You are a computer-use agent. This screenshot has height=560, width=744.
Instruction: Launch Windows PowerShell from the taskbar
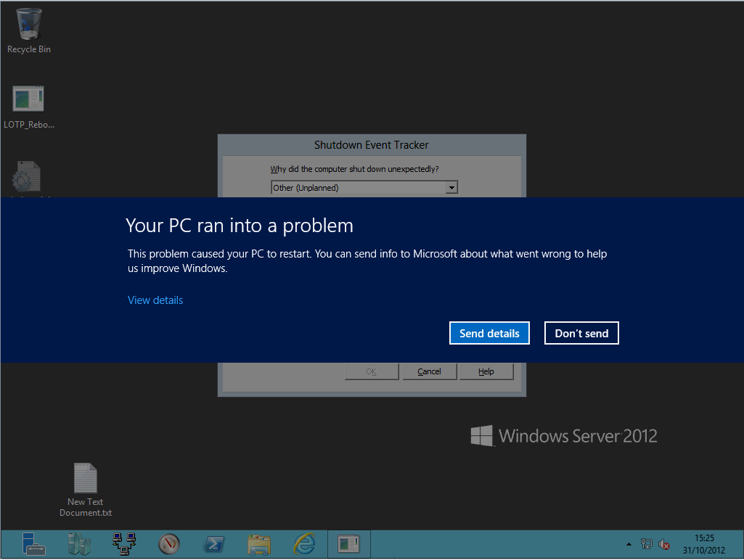(x=213, y=543)
